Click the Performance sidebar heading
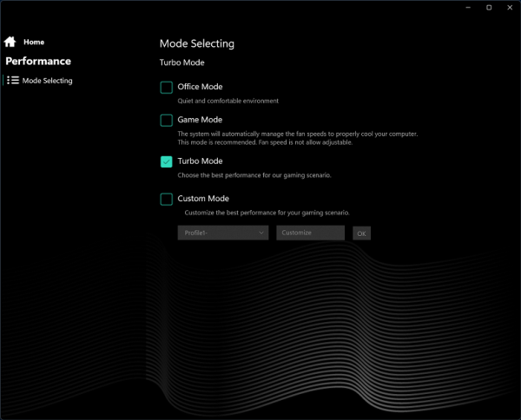Image resolution: width=521 pixels, height=420 pixels. tap(38, 62)
